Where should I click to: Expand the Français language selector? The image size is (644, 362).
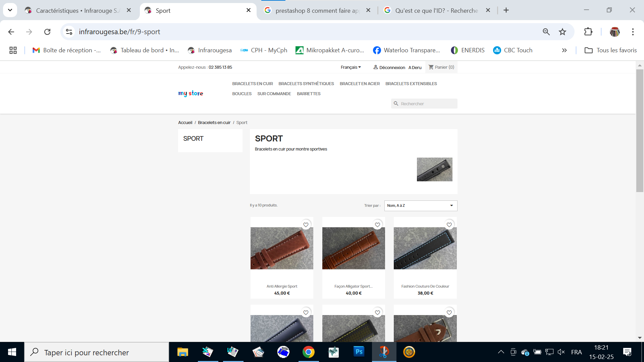351,67
